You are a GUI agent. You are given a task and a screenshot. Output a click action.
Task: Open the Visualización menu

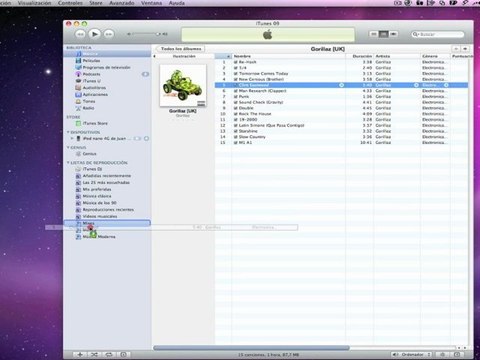click(x=34, y=3)
